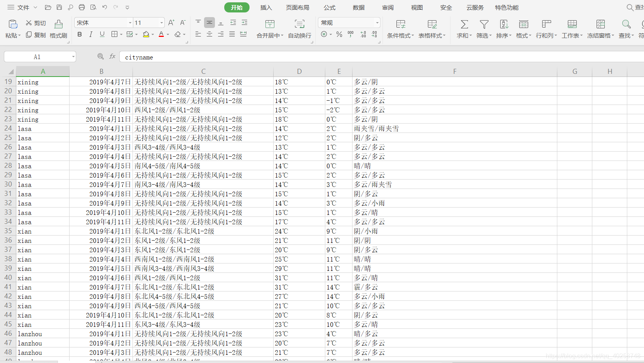Decrease font size with the A- icon
Screen dimensions: 644x363
click(x=183, y=23)
